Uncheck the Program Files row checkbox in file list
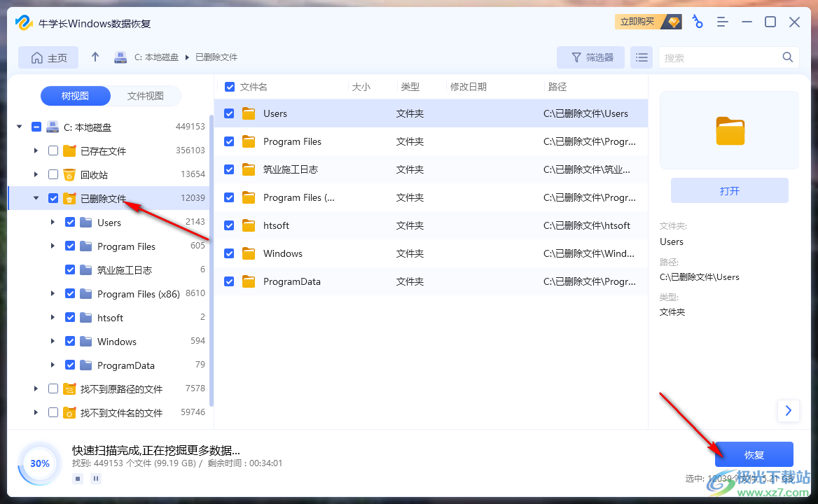The width and height of the screenshot is (818, 504). point(229,141)
